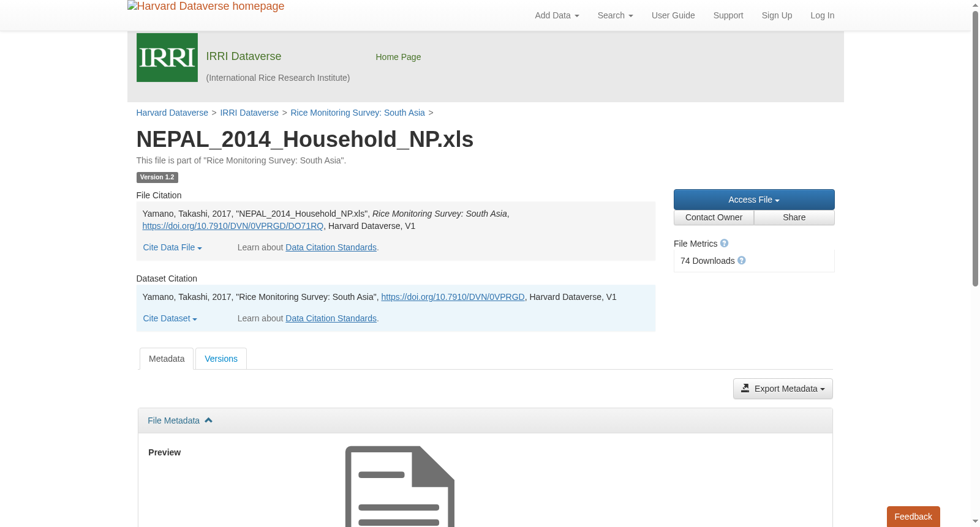Click the Contact Owner button
The image size is (980, 527).
(714, 217)
